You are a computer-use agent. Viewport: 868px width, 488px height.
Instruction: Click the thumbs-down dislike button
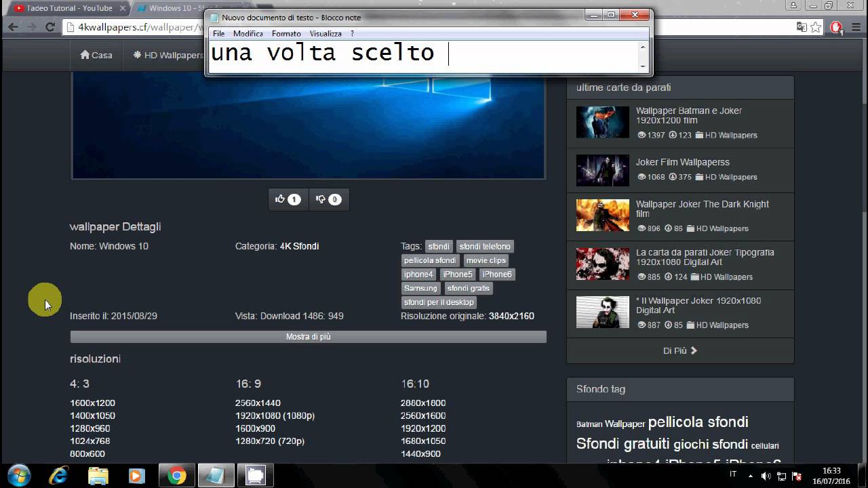329,199
